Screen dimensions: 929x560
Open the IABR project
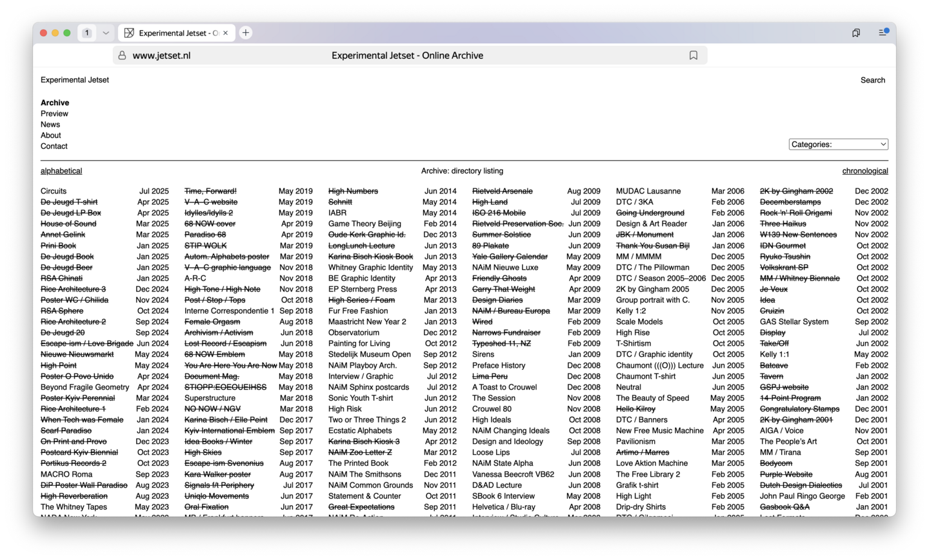tap(337, 213)
